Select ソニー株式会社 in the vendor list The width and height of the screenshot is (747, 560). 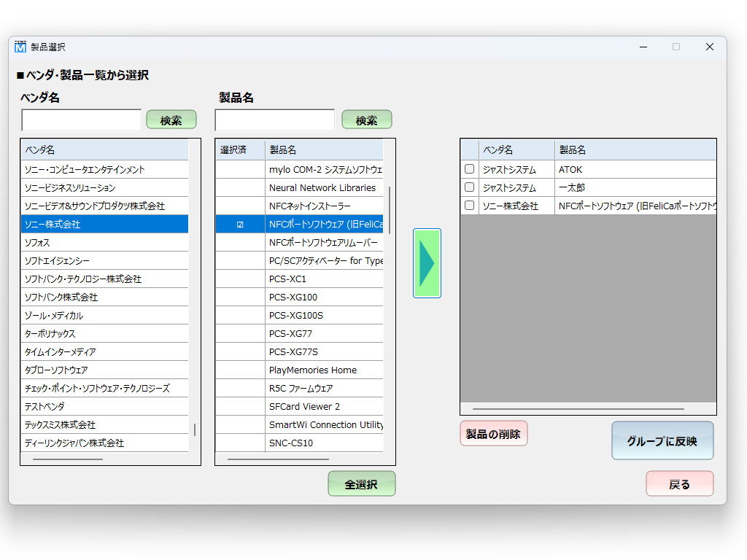(x=104, y=224)
